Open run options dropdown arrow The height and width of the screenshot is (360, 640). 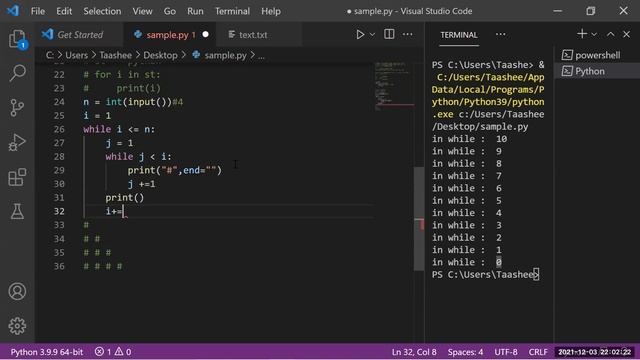[x=372, y=35]
